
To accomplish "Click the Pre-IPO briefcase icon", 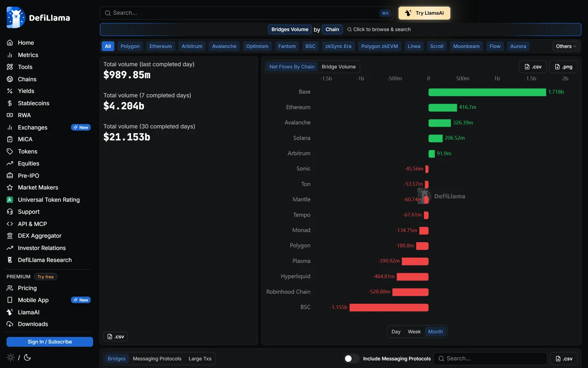I will (10, 176).
